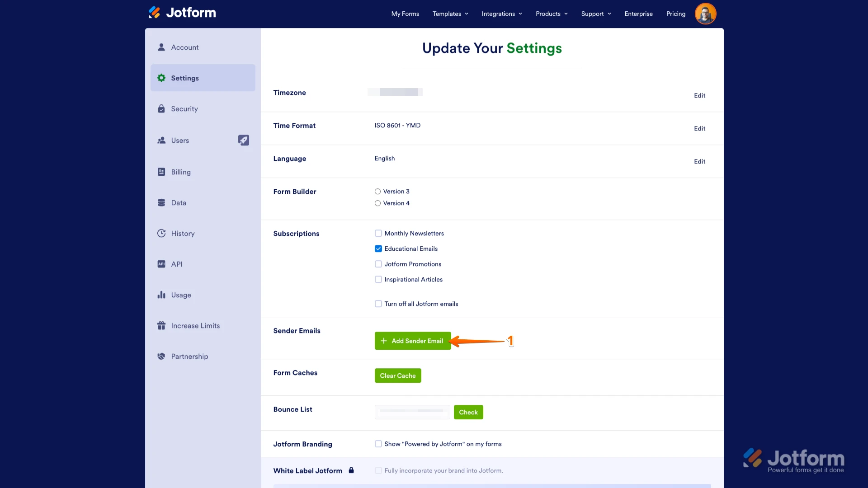The image size is (868, 488).
Task: Click the Bounce List email input field
Action: [x=412, y=412]
